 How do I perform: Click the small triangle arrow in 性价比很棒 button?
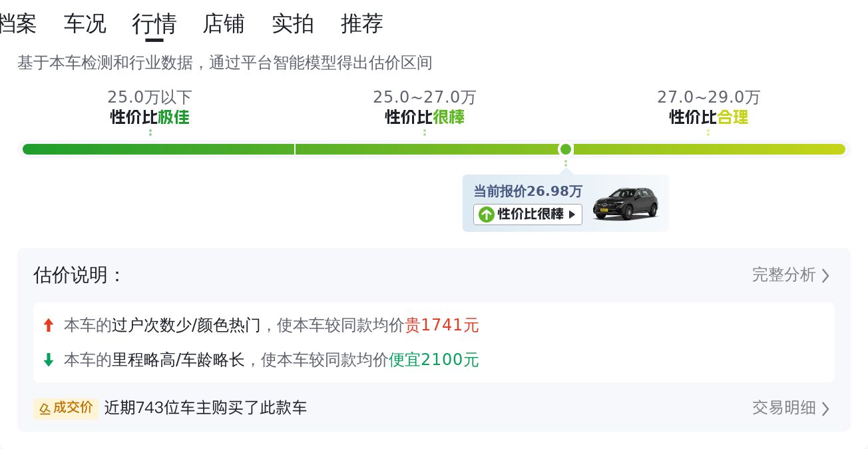coord(572,215)
